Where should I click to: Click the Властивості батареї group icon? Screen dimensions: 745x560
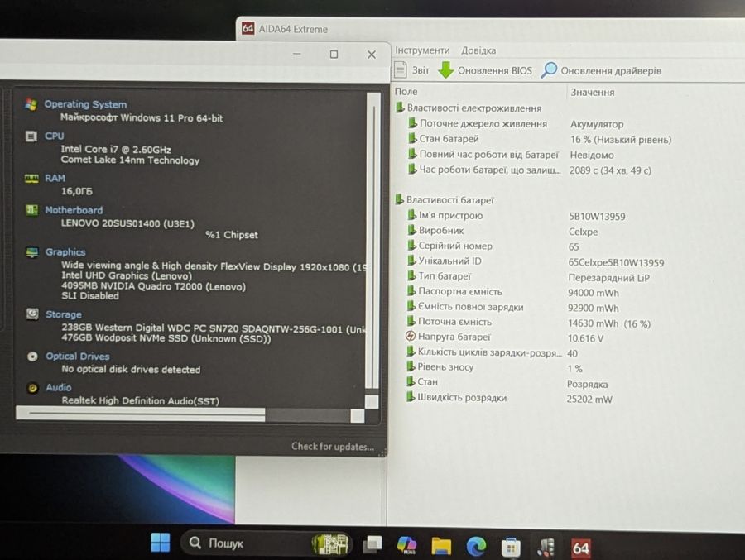pos(399,199)
